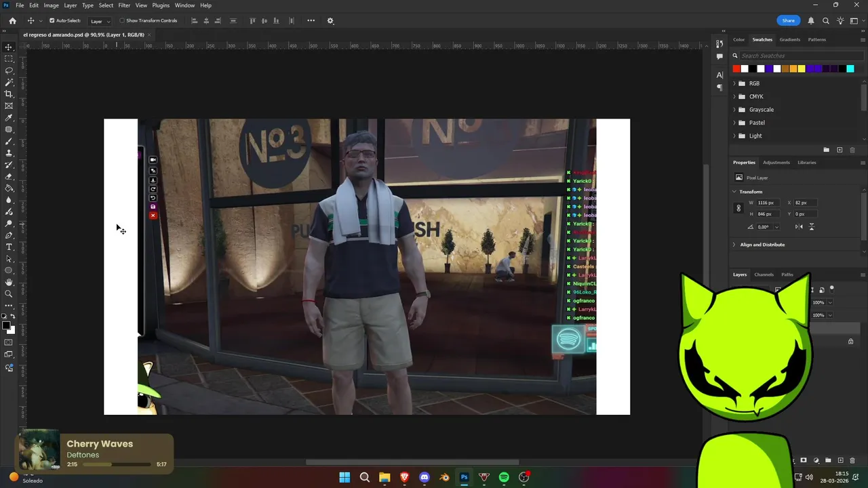Switch to the Gradients tab
This screenshot has height=488, width=868.
tap(790, 39)
